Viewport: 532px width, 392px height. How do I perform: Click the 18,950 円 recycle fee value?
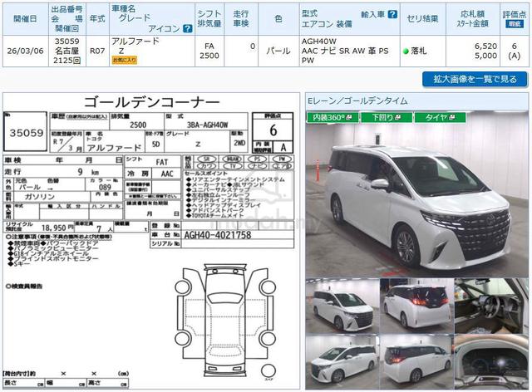(x=57, y=228)
